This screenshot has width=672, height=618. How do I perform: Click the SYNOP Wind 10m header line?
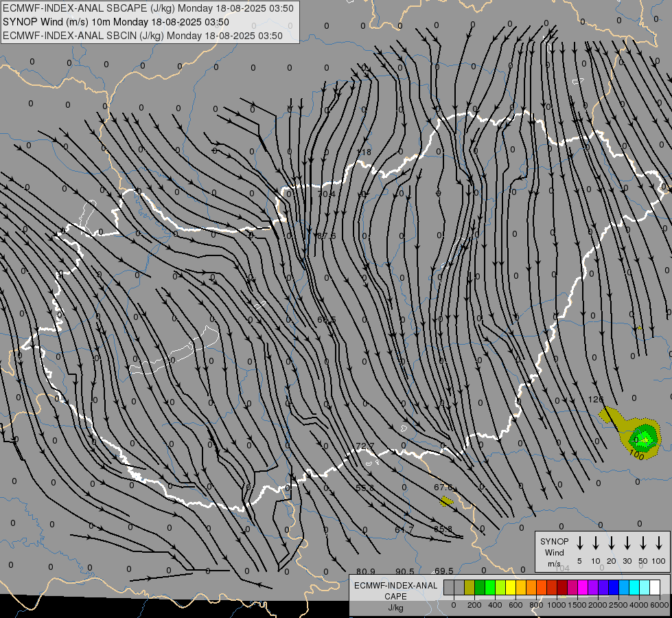(116, 22)
